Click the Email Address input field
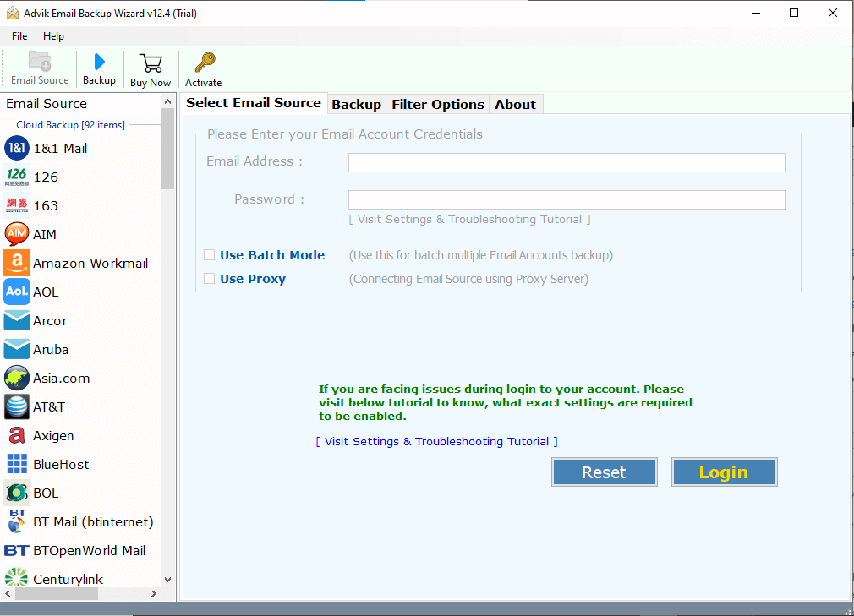854x616 pixels. click(567, 162)
